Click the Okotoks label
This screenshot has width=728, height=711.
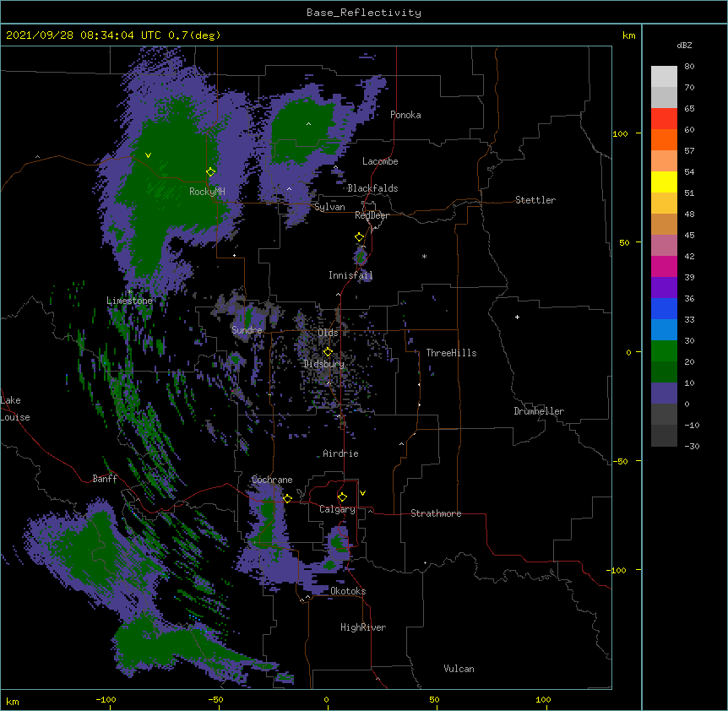tap(348, 591)
